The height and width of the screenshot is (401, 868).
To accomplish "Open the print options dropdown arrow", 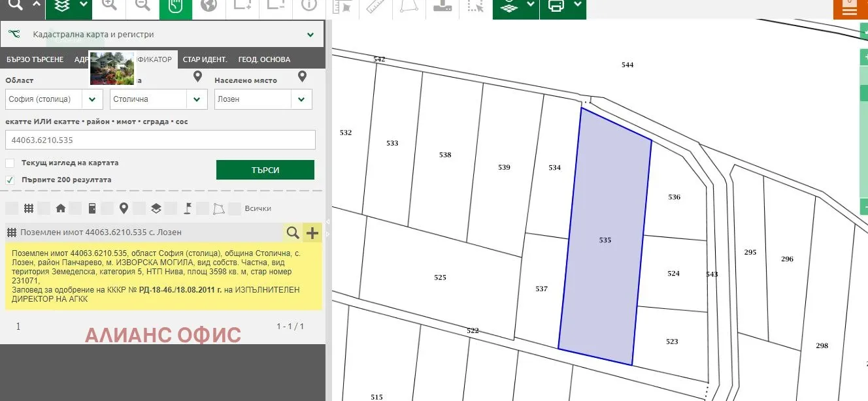I will pos(578,5).
